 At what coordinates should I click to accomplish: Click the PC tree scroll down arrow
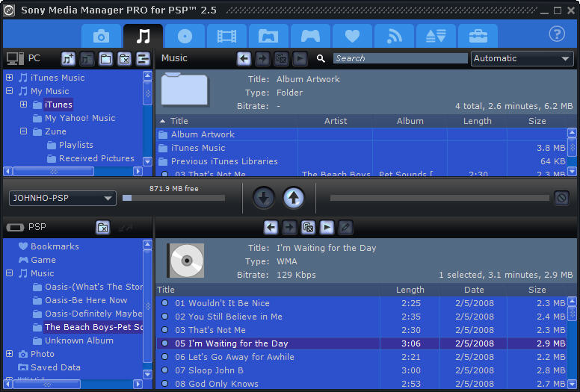pos(147,161)
